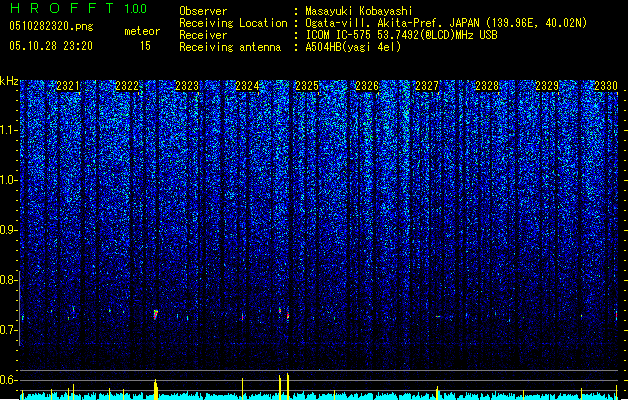The height and width of the screenshot is (400, 629).
Task: Click the Observer field label
Action: (x=203, y=11)
